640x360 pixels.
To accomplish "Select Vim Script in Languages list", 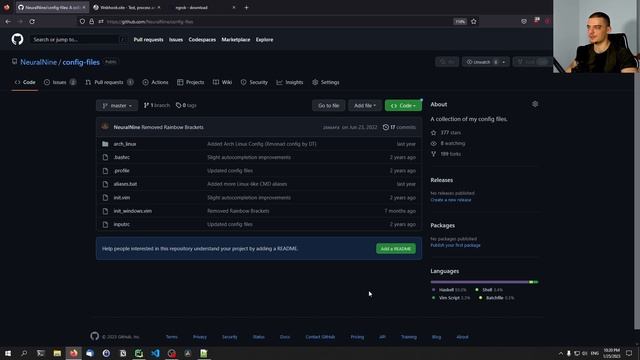I will [451, 298].
